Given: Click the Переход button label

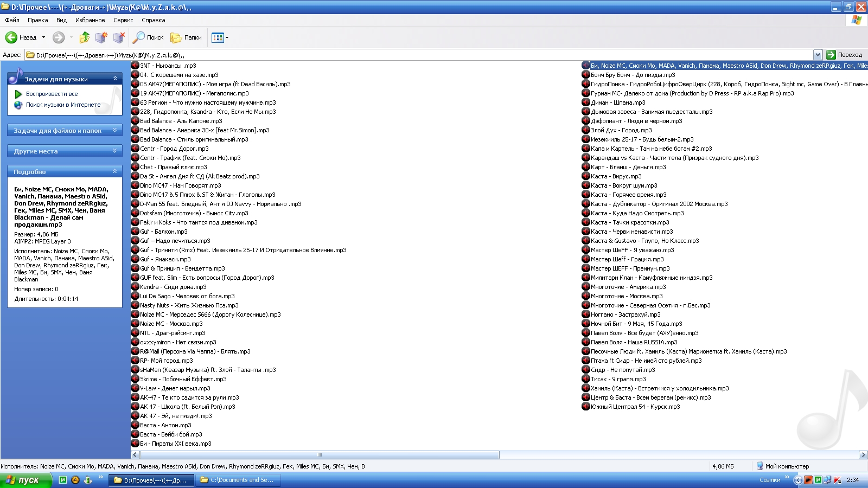Looking at the screenshot, I should (850, 55).
